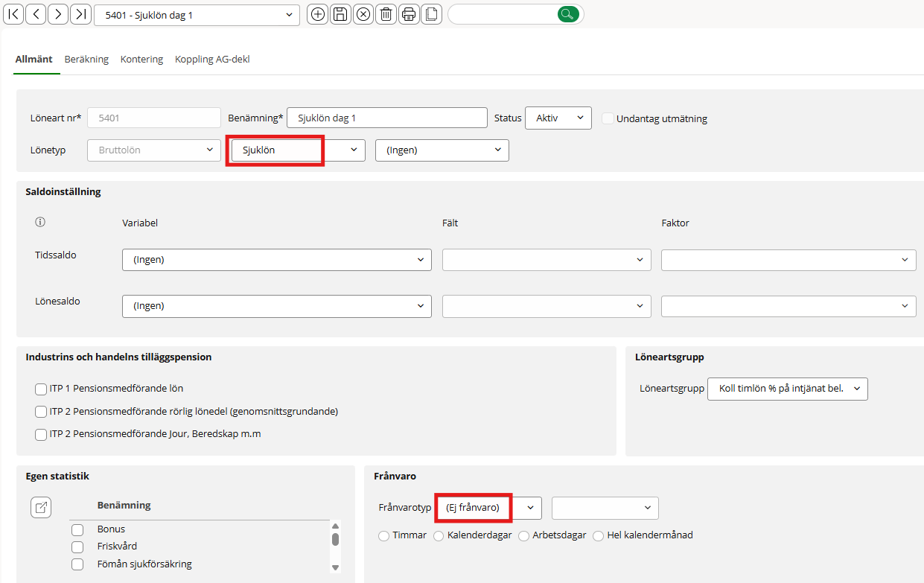The height and width of the screenshot is (583, 924).
Task: Open Egen statistik external link icon
Action: click(x=41, y=508)
